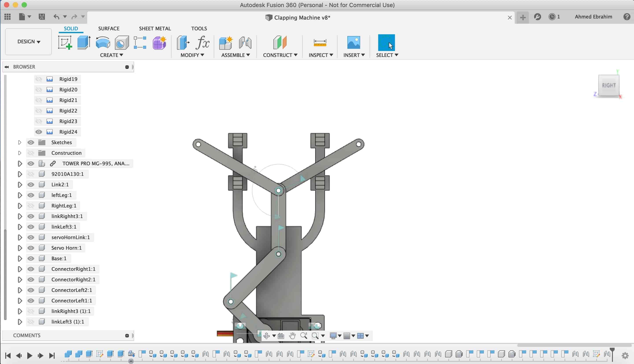The height and width of the screenshot is (364, 634).
Task: Click the DESIGN mode button
Action: 29,41
